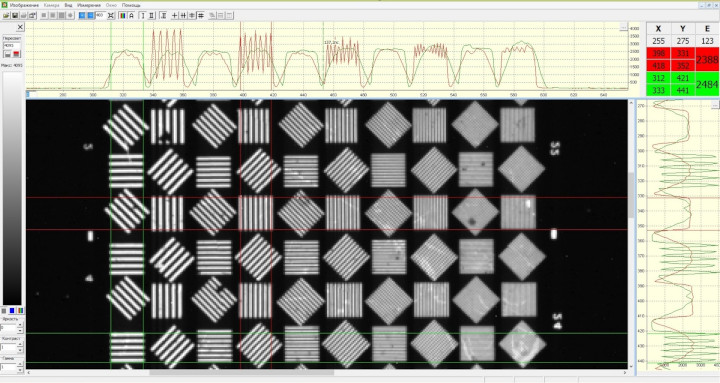Click the Y value cell showing 275
Image resolution: width=720 pixels, height=383 pixels.
[x=682, y=41]
